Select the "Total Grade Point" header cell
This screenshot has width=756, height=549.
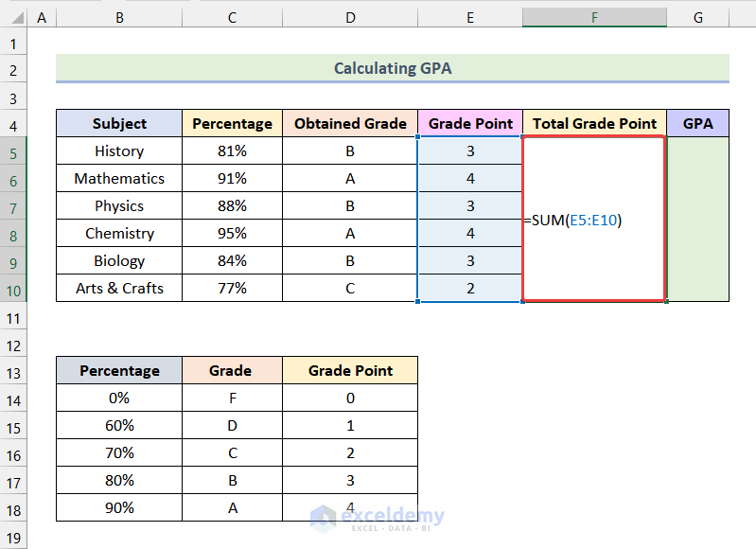594,124
